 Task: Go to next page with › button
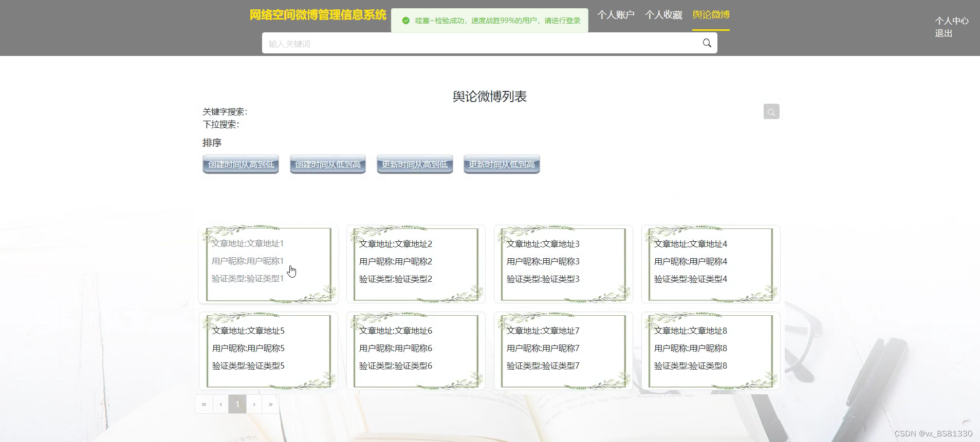pos(254,404)
